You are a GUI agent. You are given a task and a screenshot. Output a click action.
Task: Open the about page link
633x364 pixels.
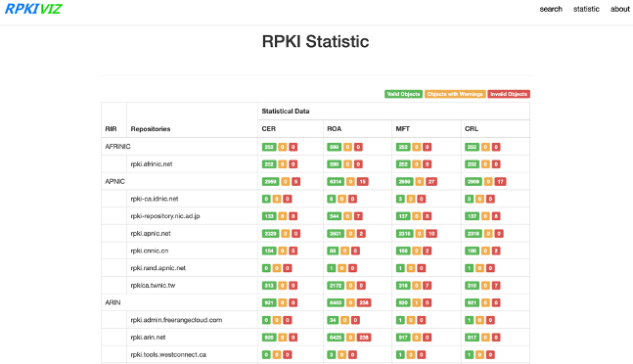tap(619, 9)
